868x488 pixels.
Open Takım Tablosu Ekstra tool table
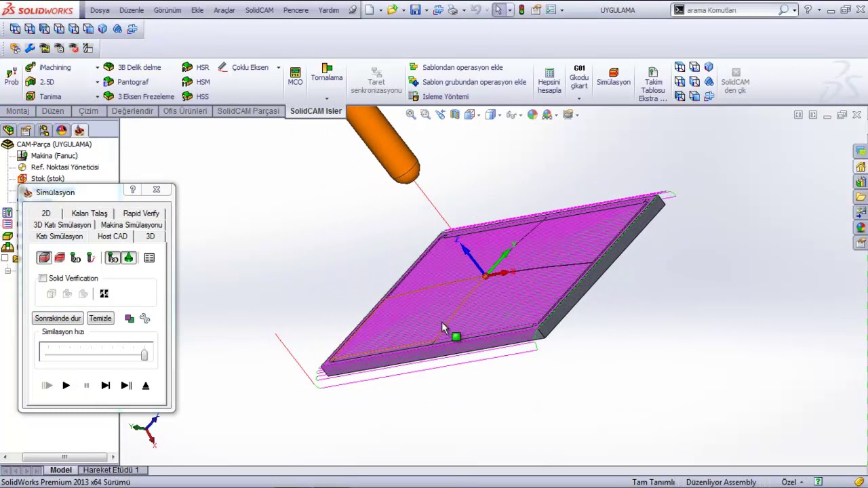click(653, 85)
